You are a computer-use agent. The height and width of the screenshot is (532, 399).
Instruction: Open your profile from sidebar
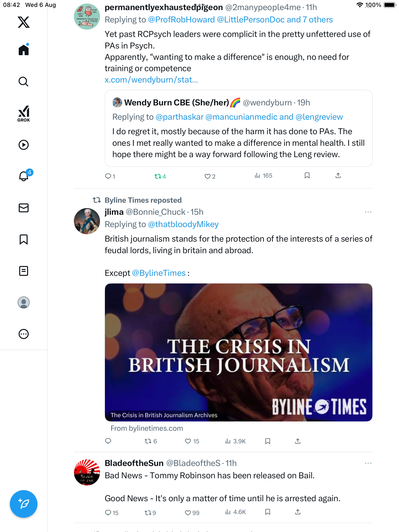(24, 302)
